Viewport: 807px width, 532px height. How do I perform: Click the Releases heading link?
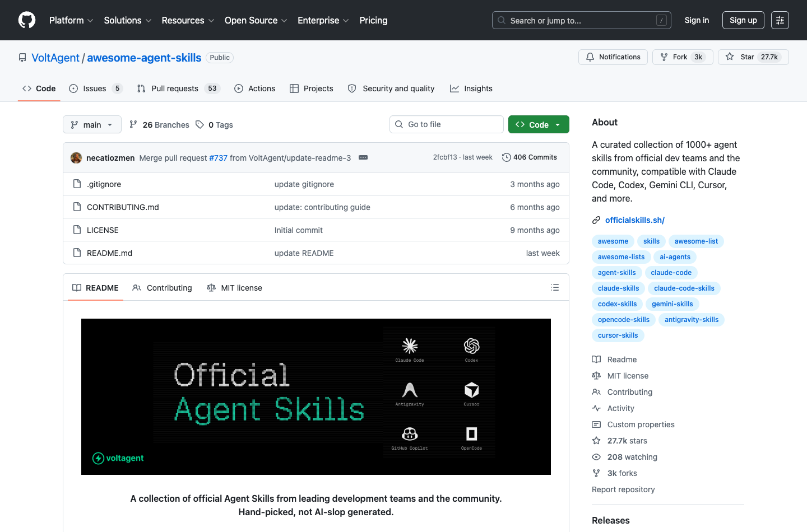[x=611, y=520]
